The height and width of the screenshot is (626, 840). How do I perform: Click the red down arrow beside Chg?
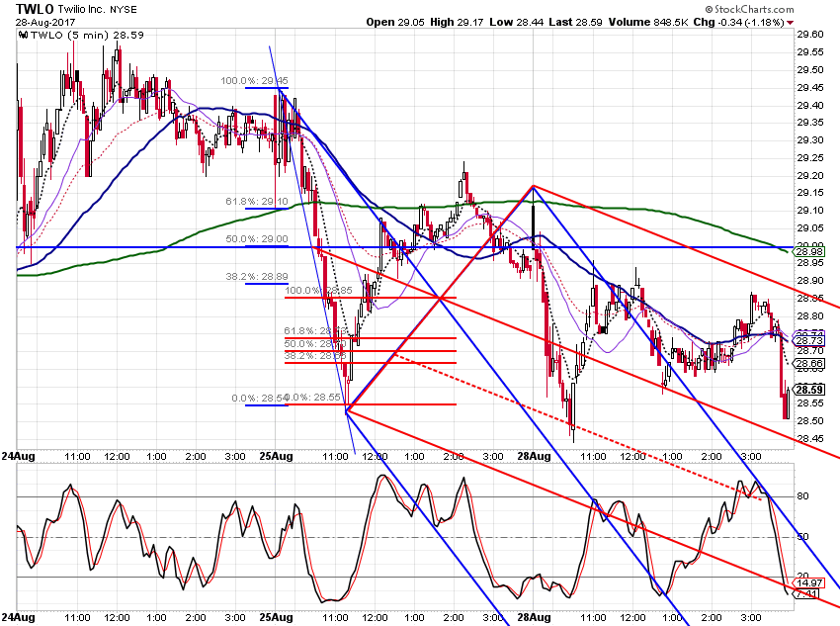point(791,23)
